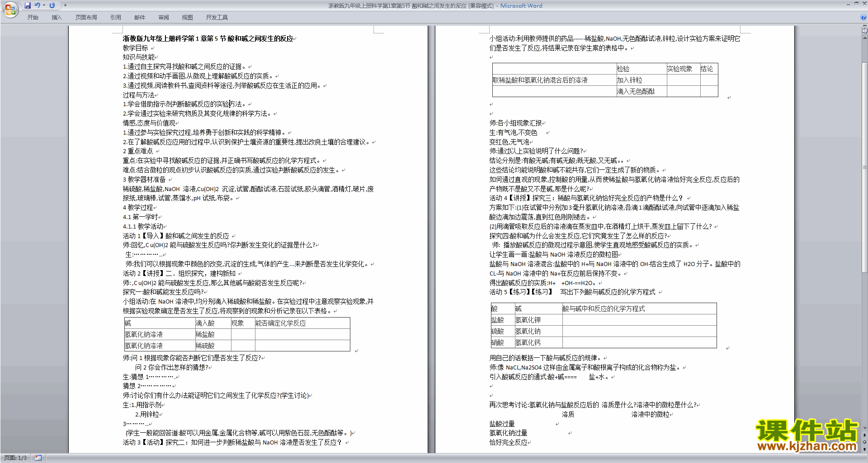868x463 pixels.
Task: Go to previous page double-arrow button
Action: 865,435
